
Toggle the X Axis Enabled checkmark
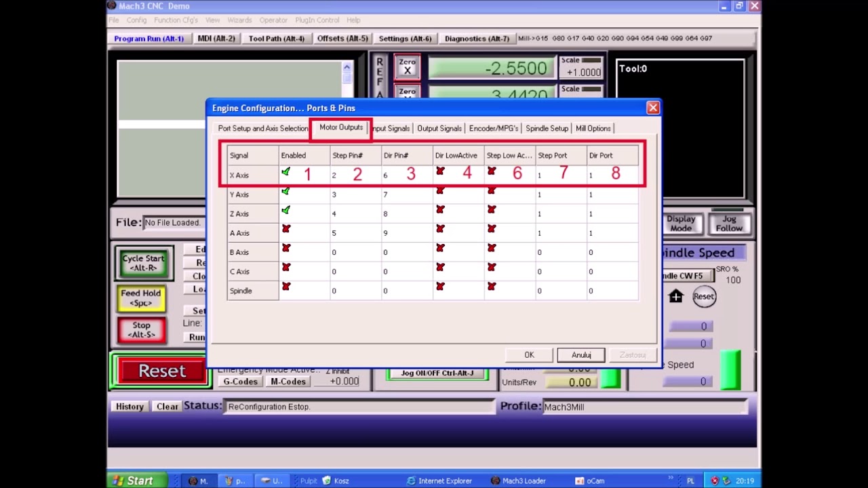tap(285, 173)
